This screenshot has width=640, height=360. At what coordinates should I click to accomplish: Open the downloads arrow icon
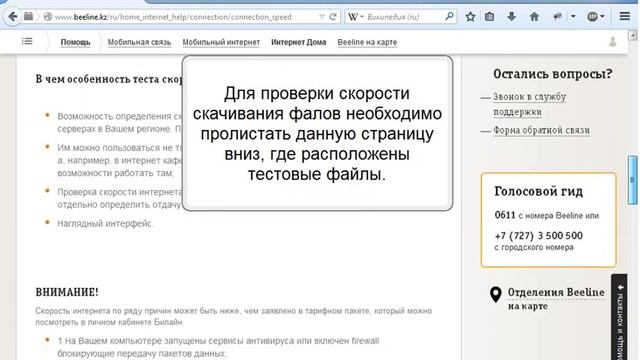tap(511, 17)
